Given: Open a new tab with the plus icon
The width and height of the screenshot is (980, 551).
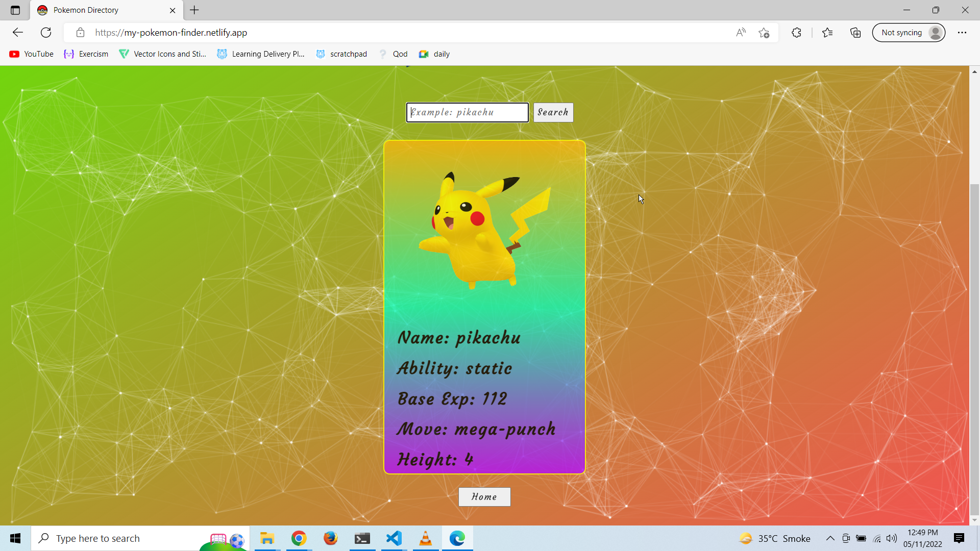Looking at the screenshot, I should pos(194,10).
